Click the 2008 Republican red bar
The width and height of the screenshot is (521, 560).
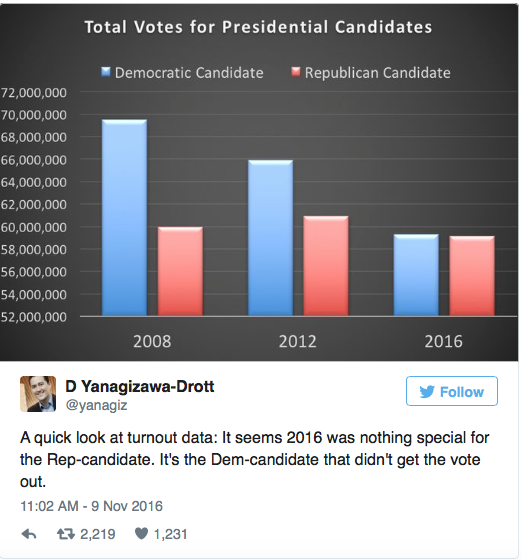tap(180, 271)
